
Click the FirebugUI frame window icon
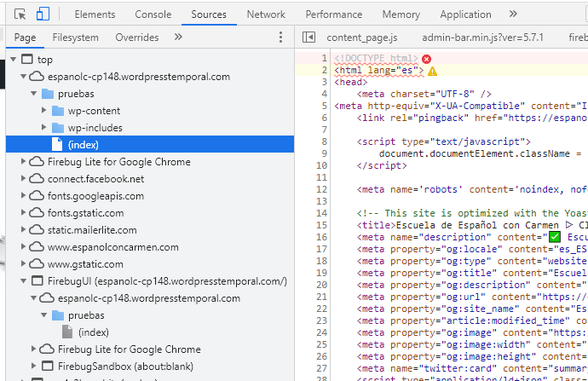(x=37, y=281)
